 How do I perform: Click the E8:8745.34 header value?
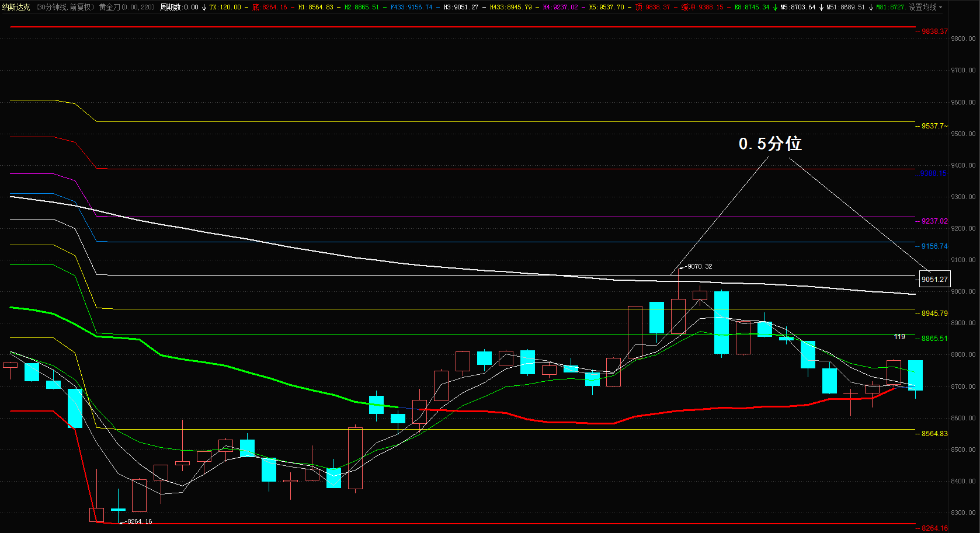pos(752,7)
